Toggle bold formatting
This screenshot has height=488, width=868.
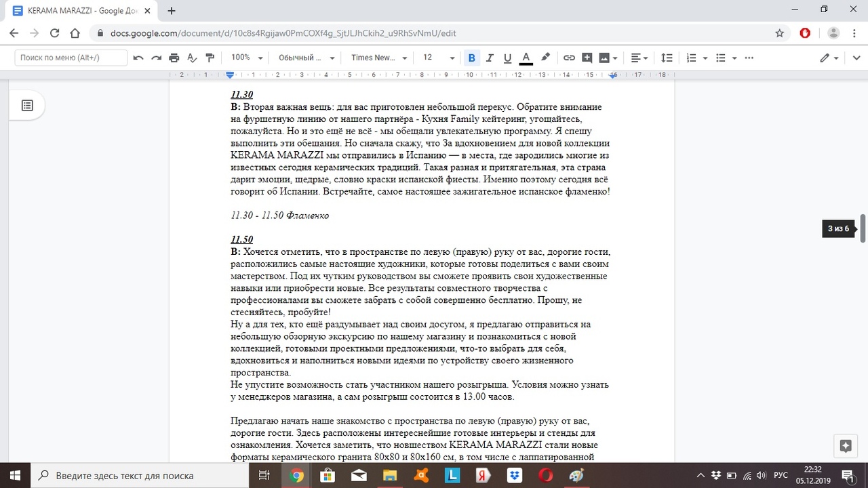click(472, 58)
